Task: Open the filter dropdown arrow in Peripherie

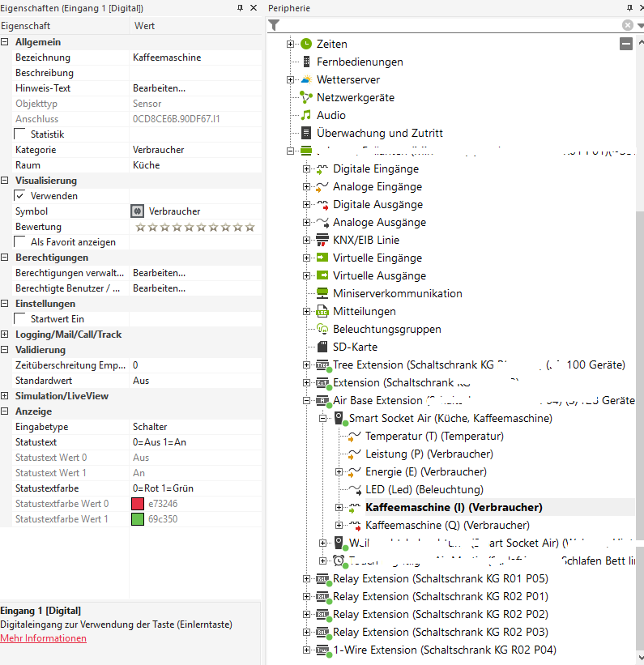Action: tap(640, 25)
